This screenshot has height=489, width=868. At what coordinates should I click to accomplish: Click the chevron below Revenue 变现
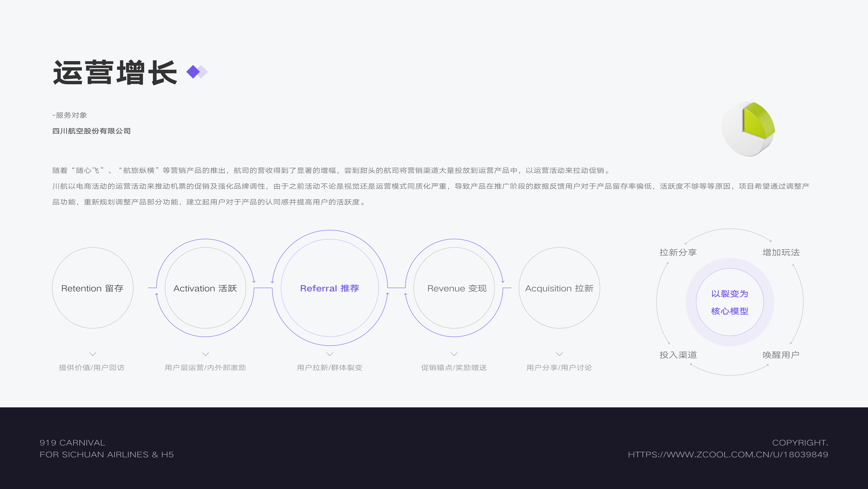[x=454, y=354]
